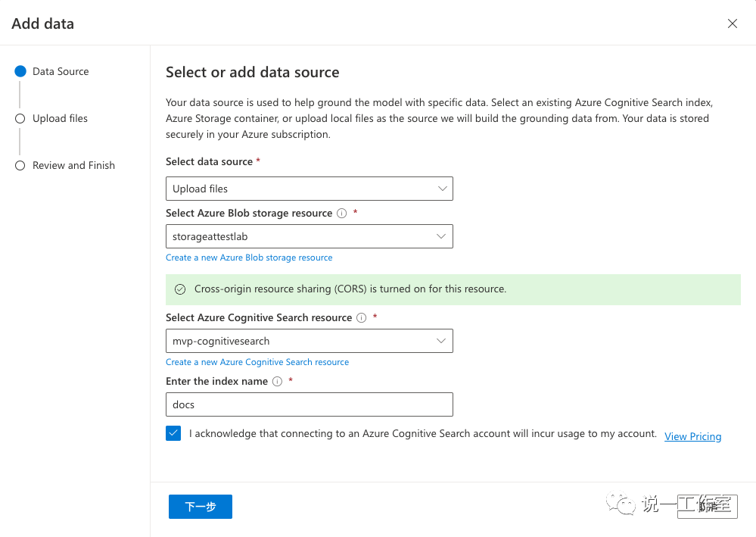Go to the Review and Finish step
The height and width of the screenshot is (537, 756).
(73, 165)
